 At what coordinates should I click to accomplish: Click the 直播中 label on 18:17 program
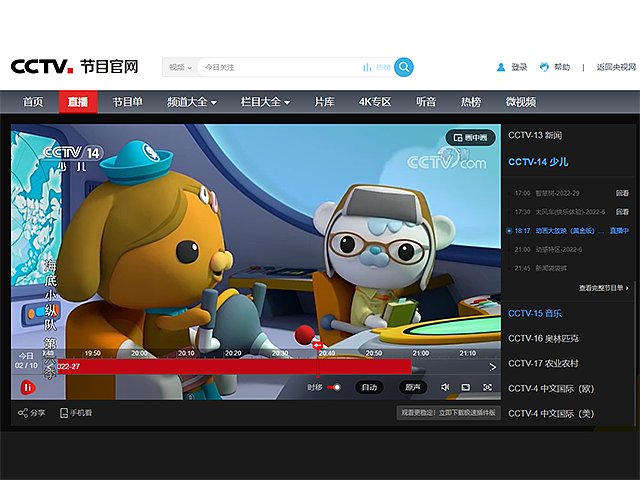click(619, 231)
